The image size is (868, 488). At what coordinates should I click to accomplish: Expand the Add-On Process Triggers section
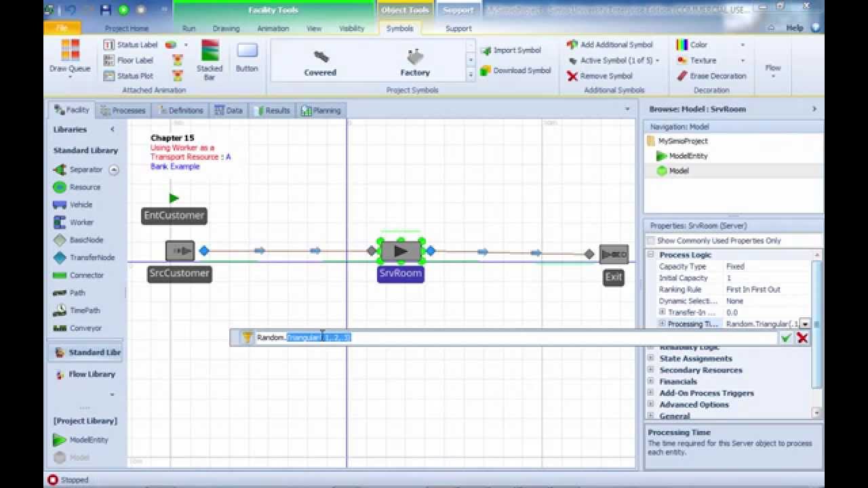point(651,393)
